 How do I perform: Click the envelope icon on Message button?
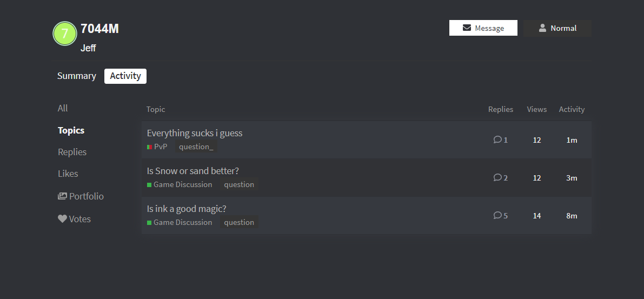467,28
